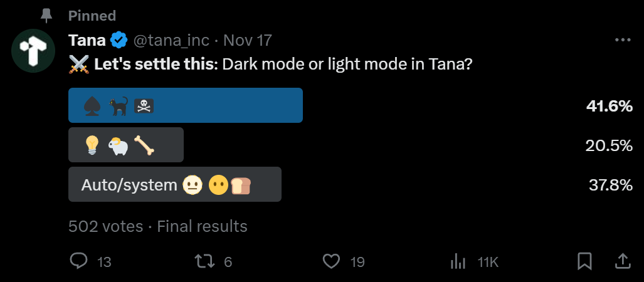The width and height of the screenshot is (644, 282).
Task: Click the crossed swords emoji
Action: coord(79,65)
